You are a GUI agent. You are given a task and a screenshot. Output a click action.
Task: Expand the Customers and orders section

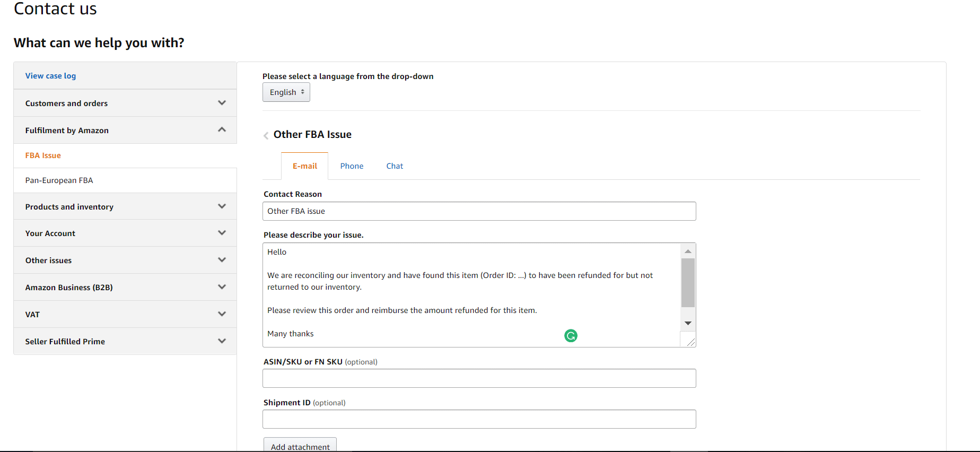tap(222, 103)
